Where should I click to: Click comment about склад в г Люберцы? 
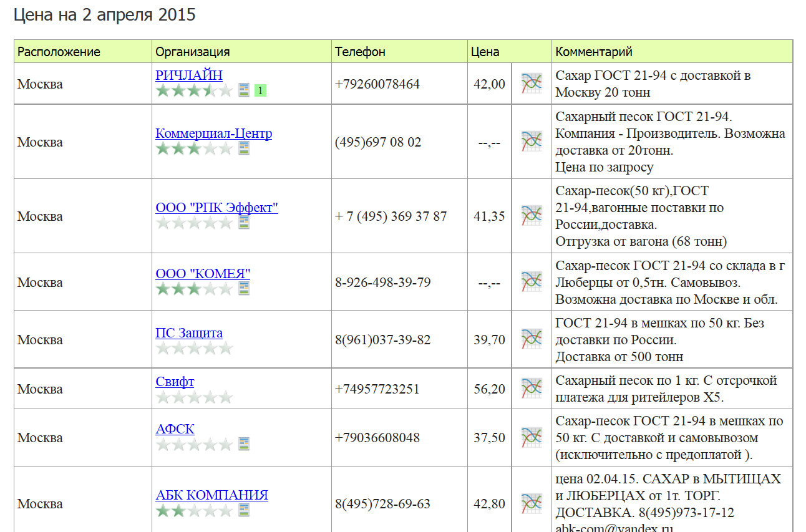click(x=671, y=282)
